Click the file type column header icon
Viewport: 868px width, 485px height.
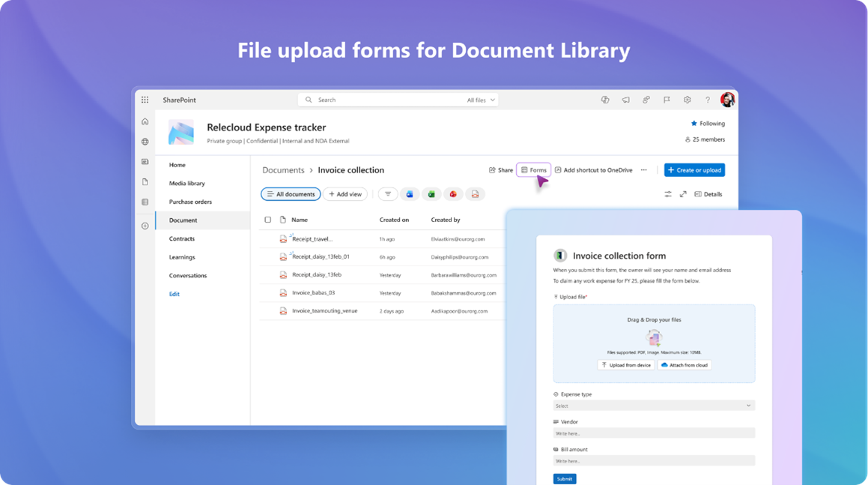283,220
